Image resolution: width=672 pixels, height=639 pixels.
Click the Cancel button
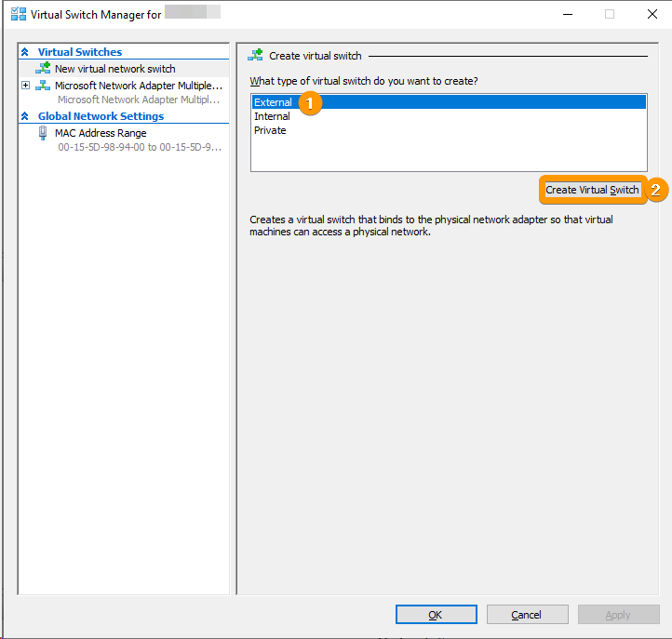[x=527, y=615]
